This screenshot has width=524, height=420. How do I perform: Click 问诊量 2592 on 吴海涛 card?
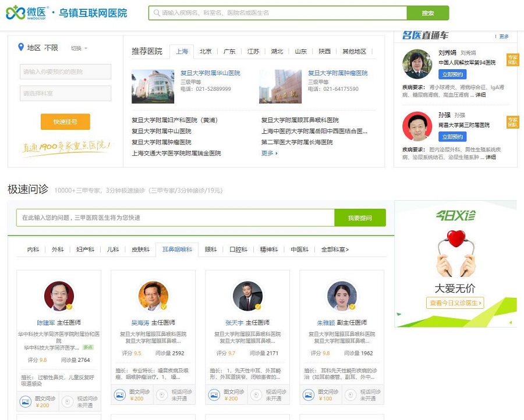point(170,353)
